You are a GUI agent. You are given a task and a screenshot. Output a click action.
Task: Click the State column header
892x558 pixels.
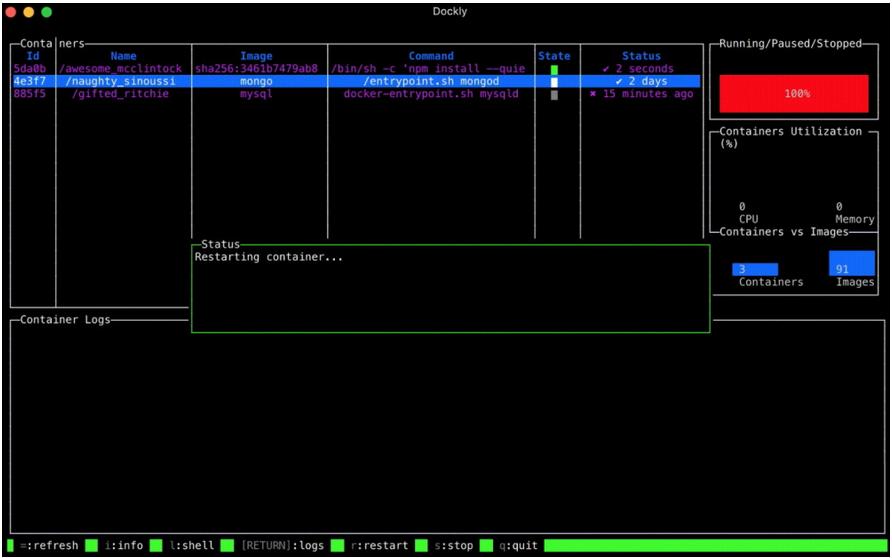[554, 56]
